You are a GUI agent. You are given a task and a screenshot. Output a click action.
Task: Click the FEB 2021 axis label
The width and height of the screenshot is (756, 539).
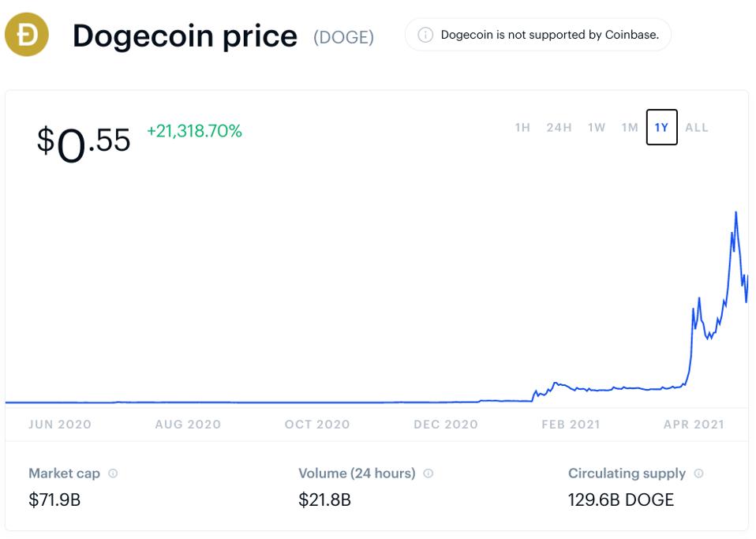[x=571, y=425]
